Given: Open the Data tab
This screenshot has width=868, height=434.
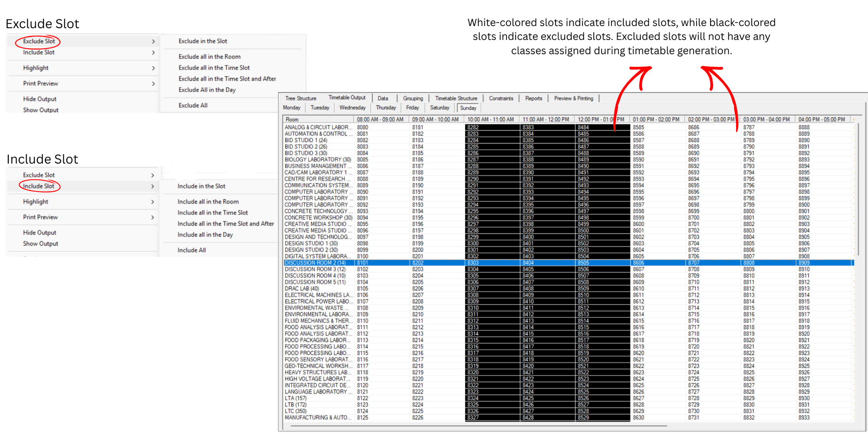Looking at the screenshot, I should tap(383, 99).
